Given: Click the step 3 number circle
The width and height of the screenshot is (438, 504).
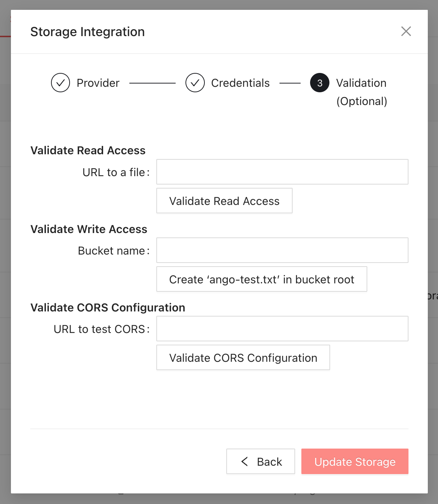Looking at the screenshot, I should tap(320, 83).
